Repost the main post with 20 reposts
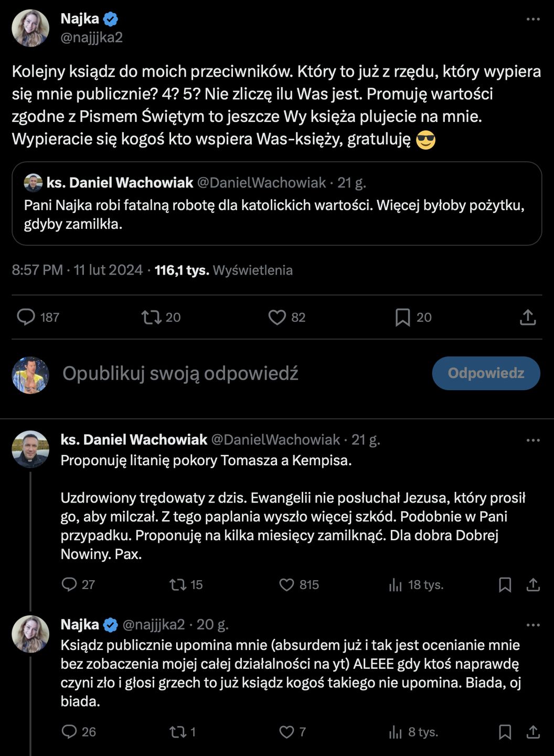Viewport: 554px width, 756px height. click(152, 317)
